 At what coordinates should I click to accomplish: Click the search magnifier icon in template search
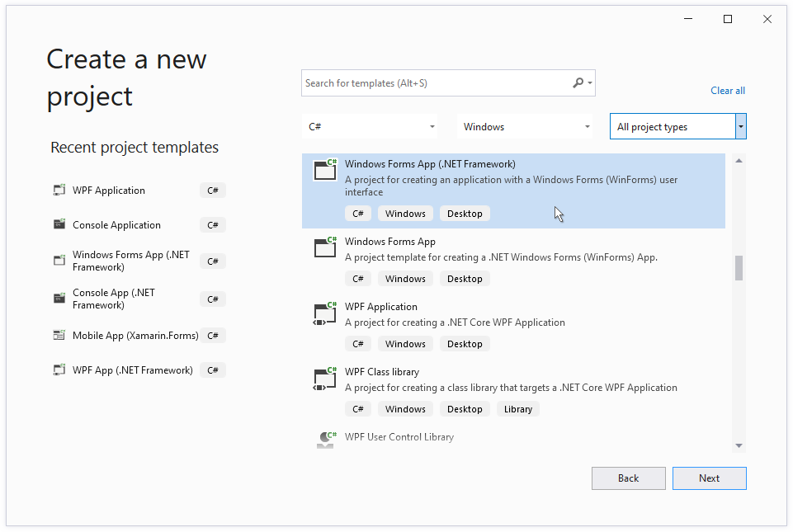[x=578, y=83]
